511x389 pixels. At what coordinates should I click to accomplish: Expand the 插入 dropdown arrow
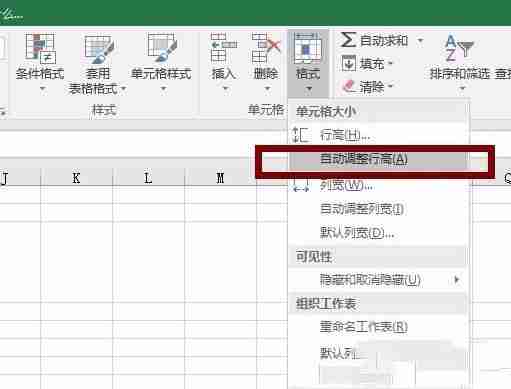point(225,89)
